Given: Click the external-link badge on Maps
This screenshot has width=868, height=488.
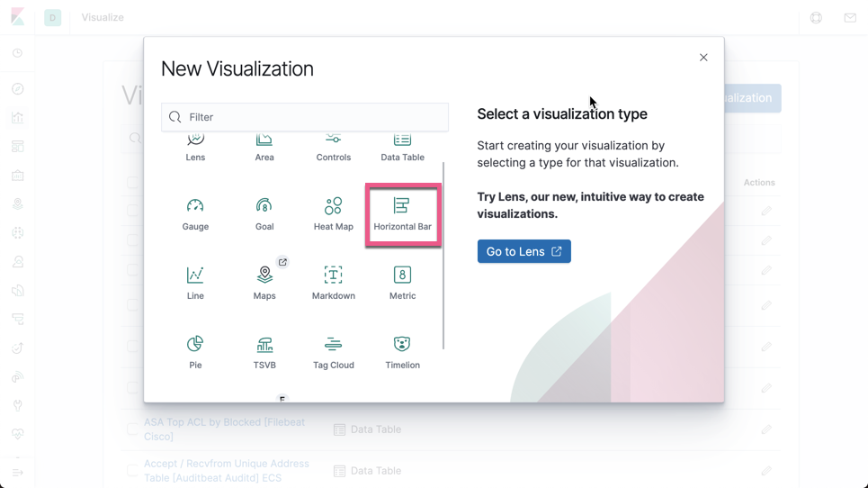Looking at the screenshot, I should pyautogui.click(x=282, y=262).
